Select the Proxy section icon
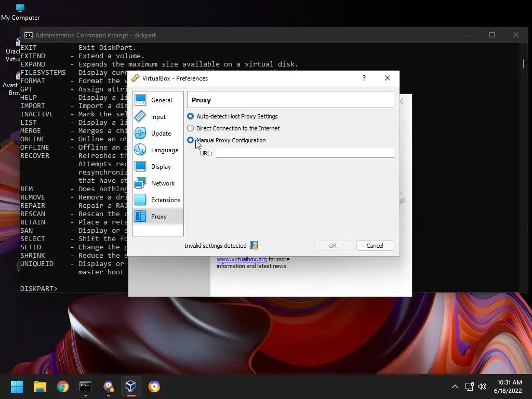The image size is (532, 399). pos(140,216)
